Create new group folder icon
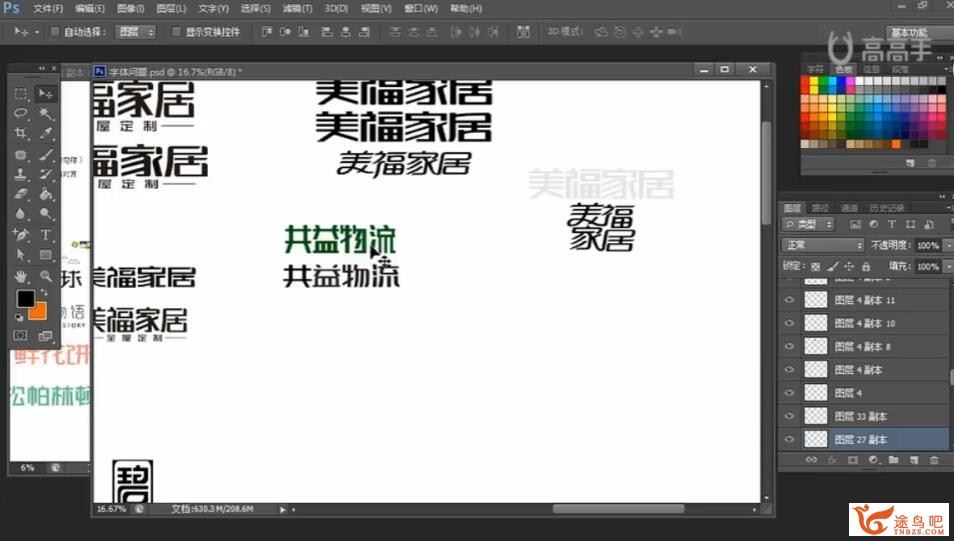 pyautogui.click(x=893, y=460)
